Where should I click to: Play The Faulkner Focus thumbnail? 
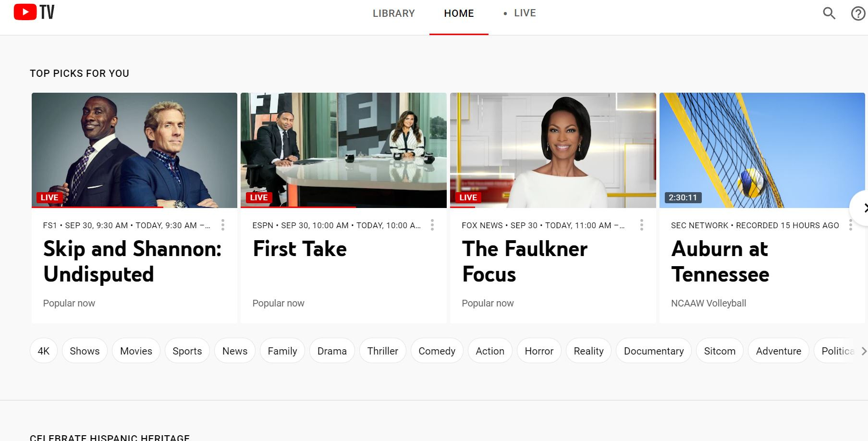click(553, 150)
